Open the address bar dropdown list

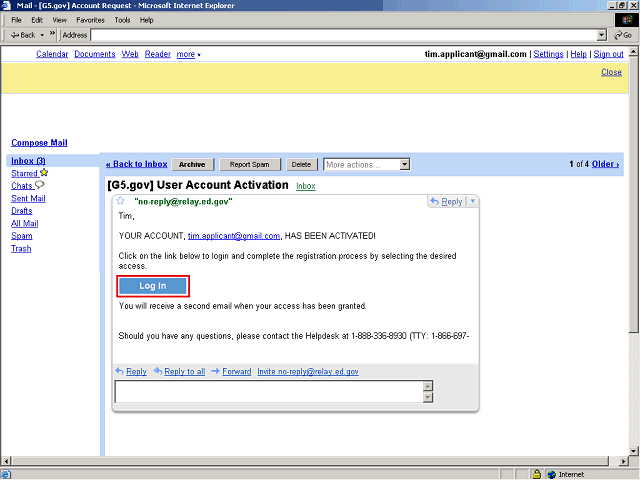pyautogui.click(x=602, y=35)
